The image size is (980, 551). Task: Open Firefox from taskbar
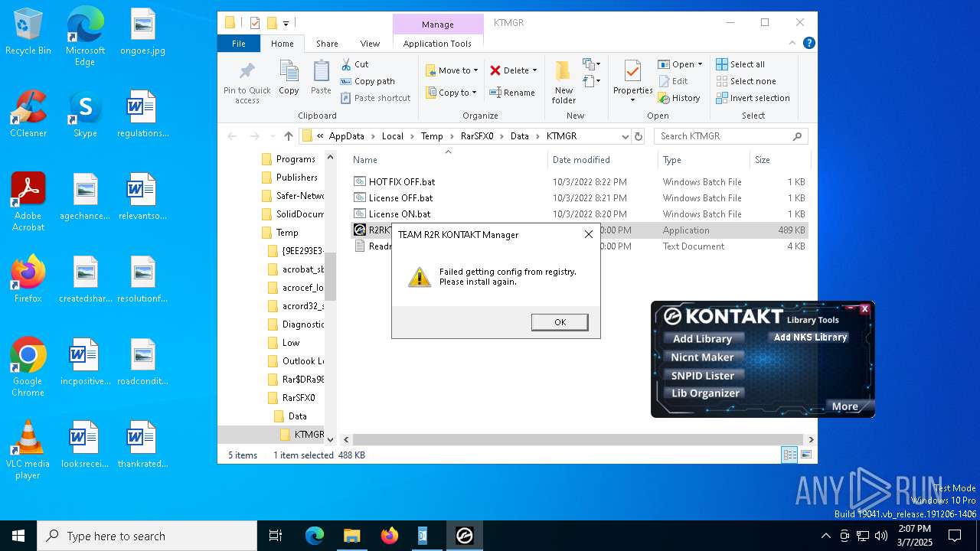tap(390, 536)
